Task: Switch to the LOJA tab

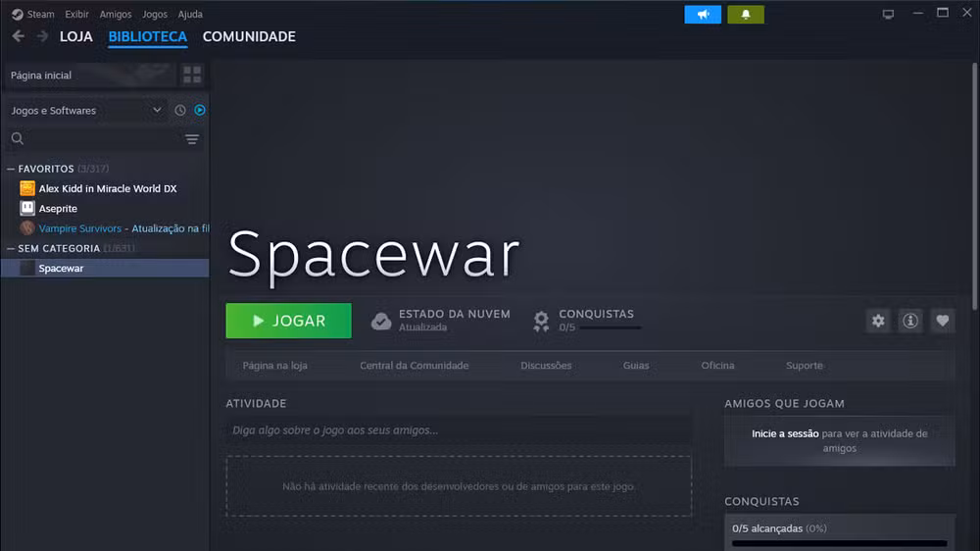Action: pyautogui.click(x=76, y=36)
